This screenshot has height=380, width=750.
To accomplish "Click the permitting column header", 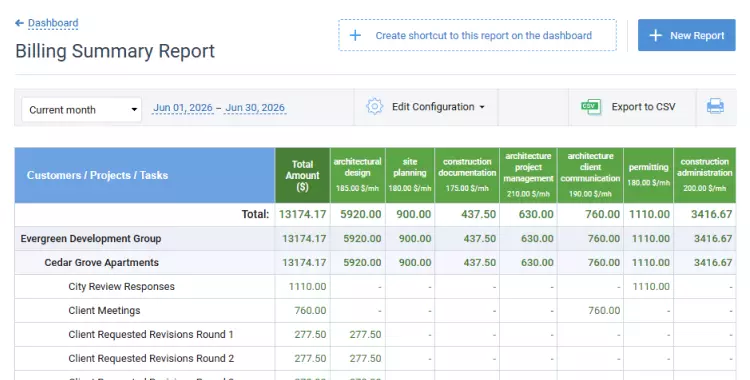I will point(648,175).
